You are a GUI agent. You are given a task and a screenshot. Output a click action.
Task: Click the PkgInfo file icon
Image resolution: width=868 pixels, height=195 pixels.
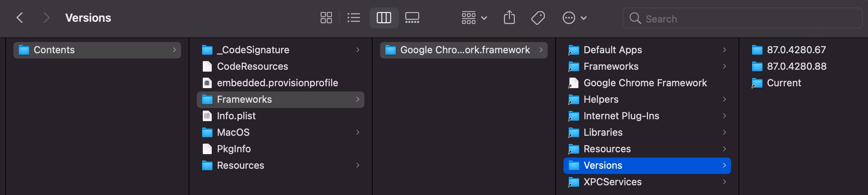pos(207,149)
